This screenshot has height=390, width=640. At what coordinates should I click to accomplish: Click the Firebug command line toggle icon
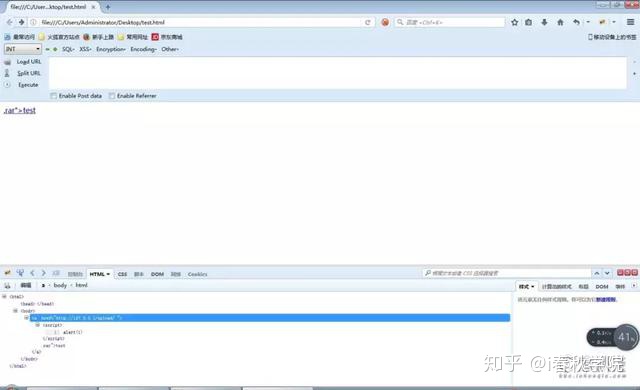click(56, 273)
